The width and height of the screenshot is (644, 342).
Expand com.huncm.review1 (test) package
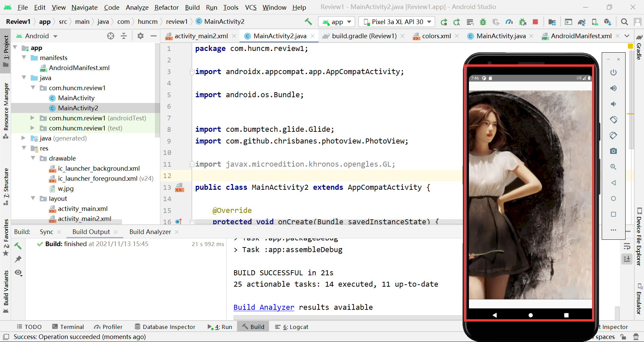click(33, 128)
